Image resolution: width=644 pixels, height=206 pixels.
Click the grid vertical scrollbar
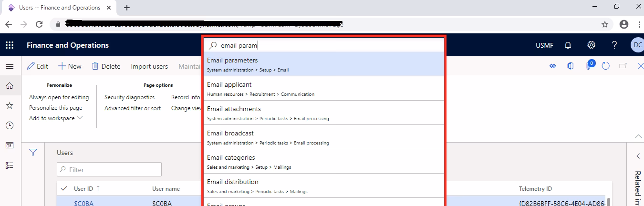[x=609, y=202]
